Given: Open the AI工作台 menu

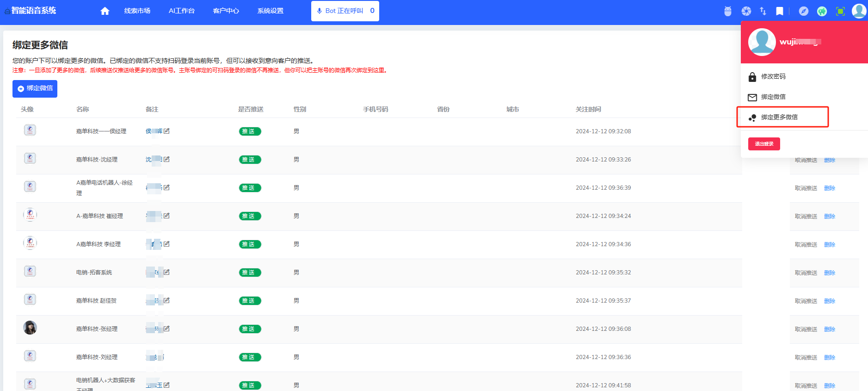Looking at the screenshot, I should 181,11.
